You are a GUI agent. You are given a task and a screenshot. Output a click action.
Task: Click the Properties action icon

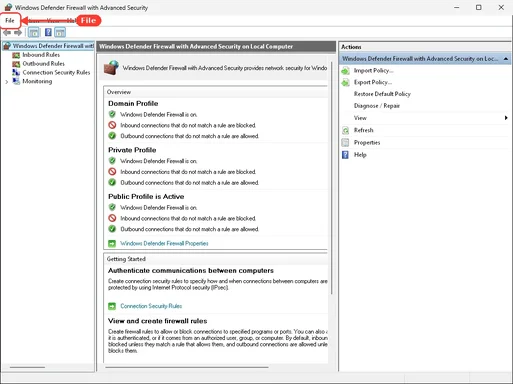point(345,143)
